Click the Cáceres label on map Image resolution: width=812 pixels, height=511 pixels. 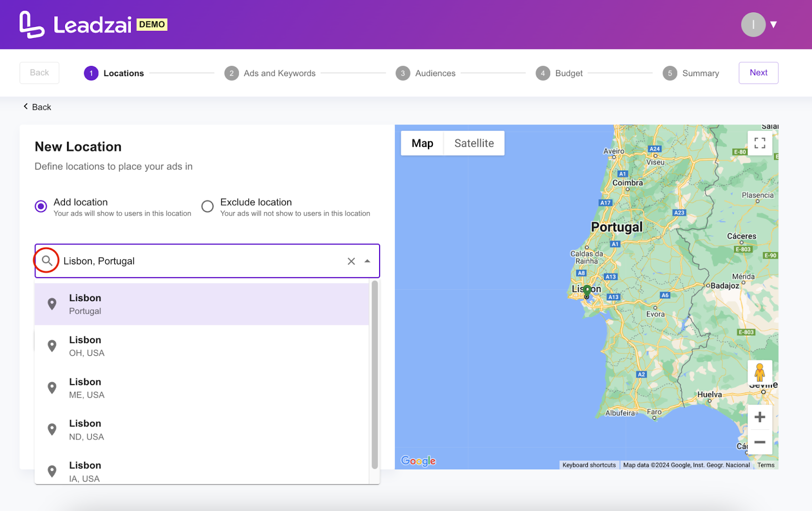pyautogui.click(x=741, y=236)
